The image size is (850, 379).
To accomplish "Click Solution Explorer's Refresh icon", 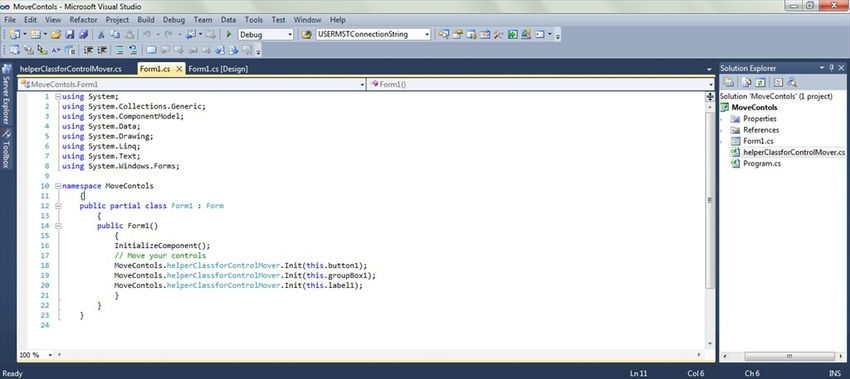I will tap(761, 82).
